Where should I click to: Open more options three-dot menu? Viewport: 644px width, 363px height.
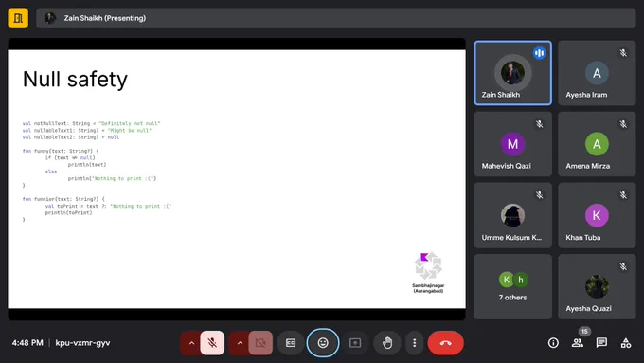pos(415,342)
